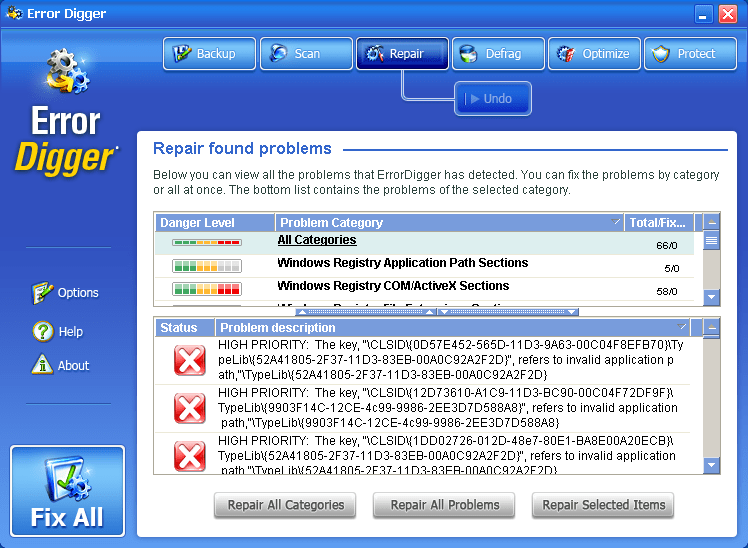Click the Help question mark icon
This screenshot has height=548, width=748.
coord(42,331)
